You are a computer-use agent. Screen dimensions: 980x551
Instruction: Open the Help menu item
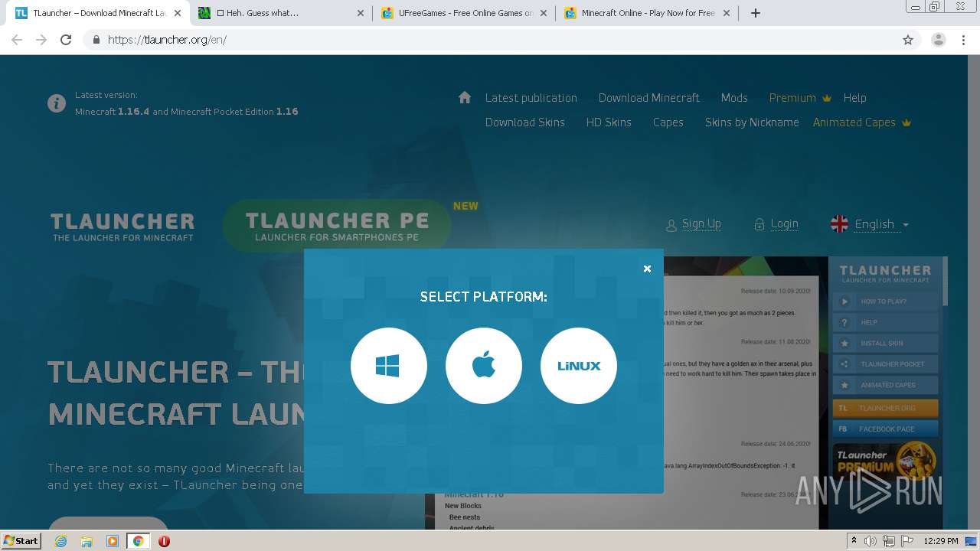click(855, 98)
